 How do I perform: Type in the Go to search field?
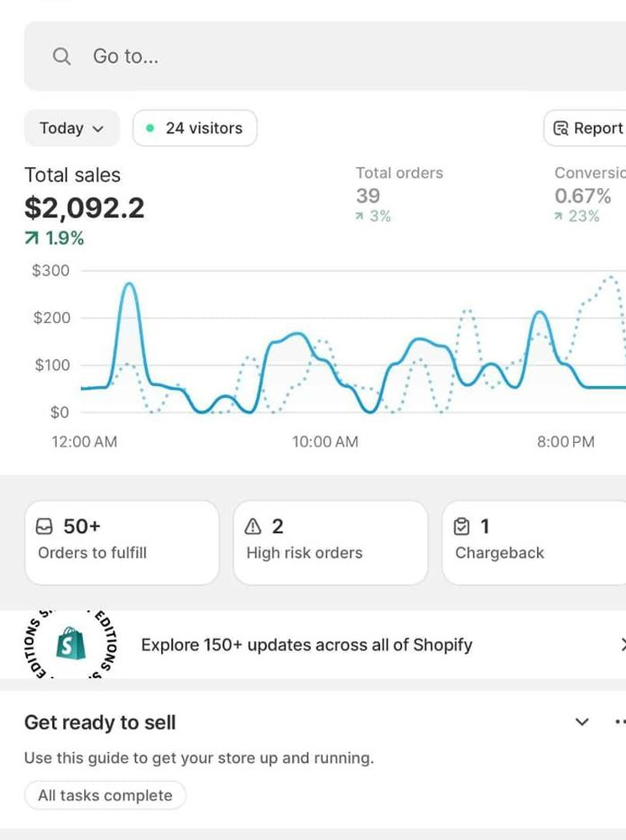coord(336,56)
